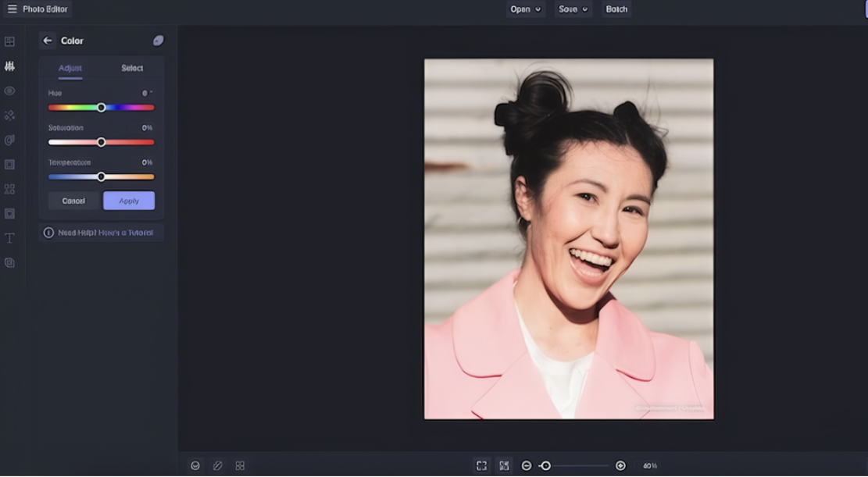The image size is (868, 477).
Task: Click the Photo Editor title text
Action: pyautogui.click(x=45, y=9)
